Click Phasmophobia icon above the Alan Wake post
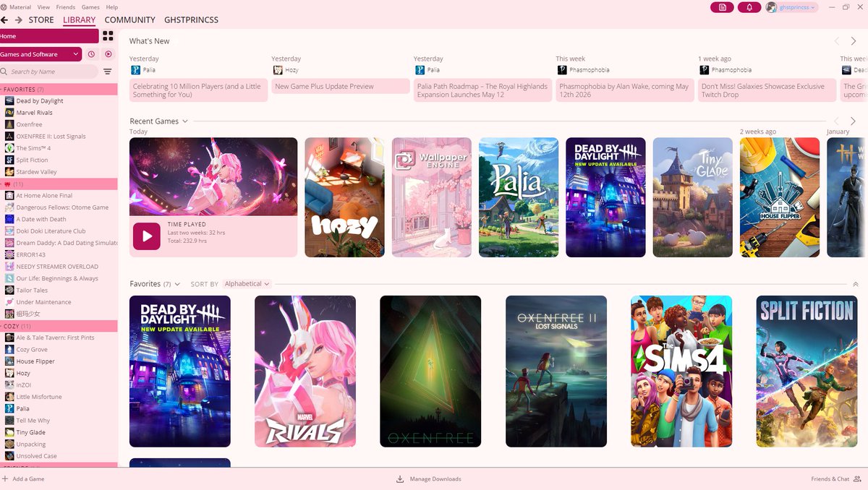 click(x=561, y=70)
